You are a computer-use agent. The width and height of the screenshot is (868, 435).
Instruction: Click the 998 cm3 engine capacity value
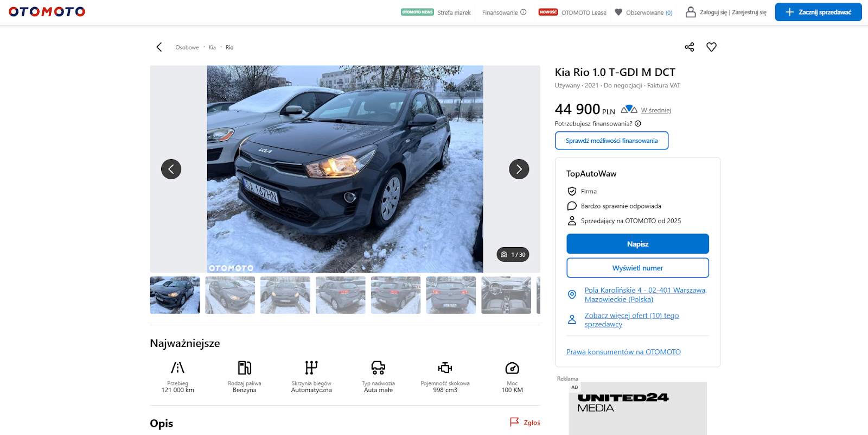click(x=445, y=390)
